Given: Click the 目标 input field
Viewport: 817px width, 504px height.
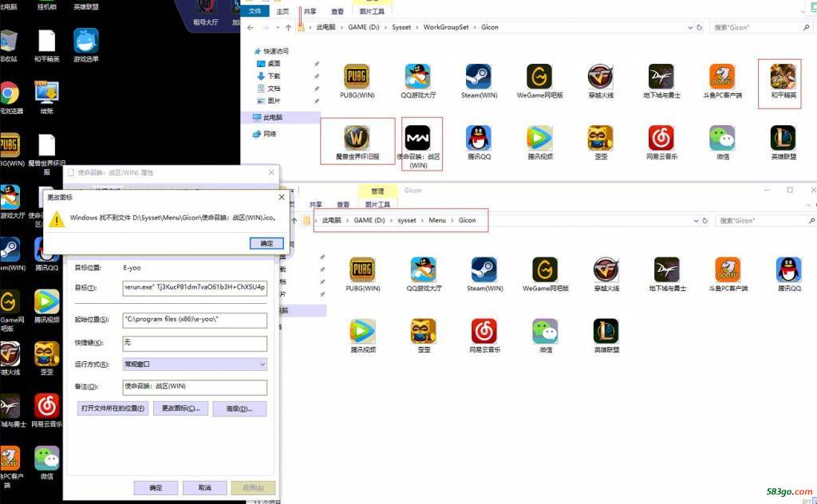Looking at the screenshot, I should pos(195,287).
